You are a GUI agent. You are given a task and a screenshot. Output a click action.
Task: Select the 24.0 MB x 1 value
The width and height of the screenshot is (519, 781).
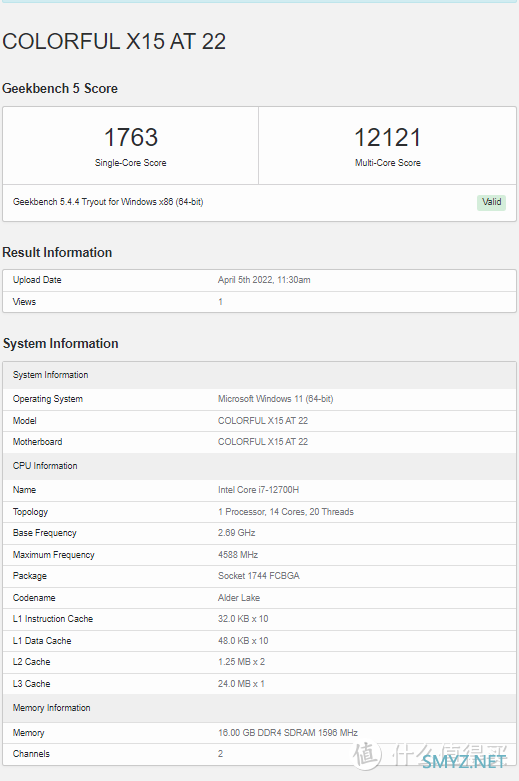point(242,684)
